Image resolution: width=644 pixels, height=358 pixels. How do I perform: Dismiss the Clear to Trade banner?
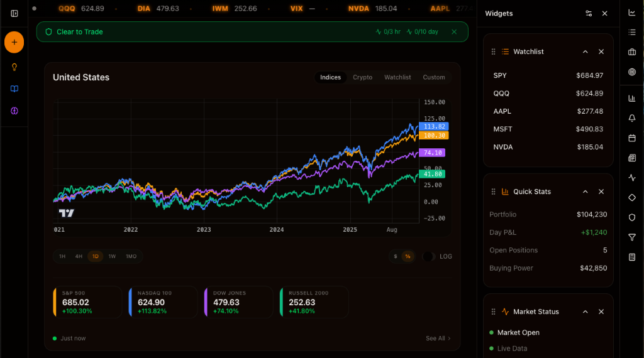click(454, 31)
